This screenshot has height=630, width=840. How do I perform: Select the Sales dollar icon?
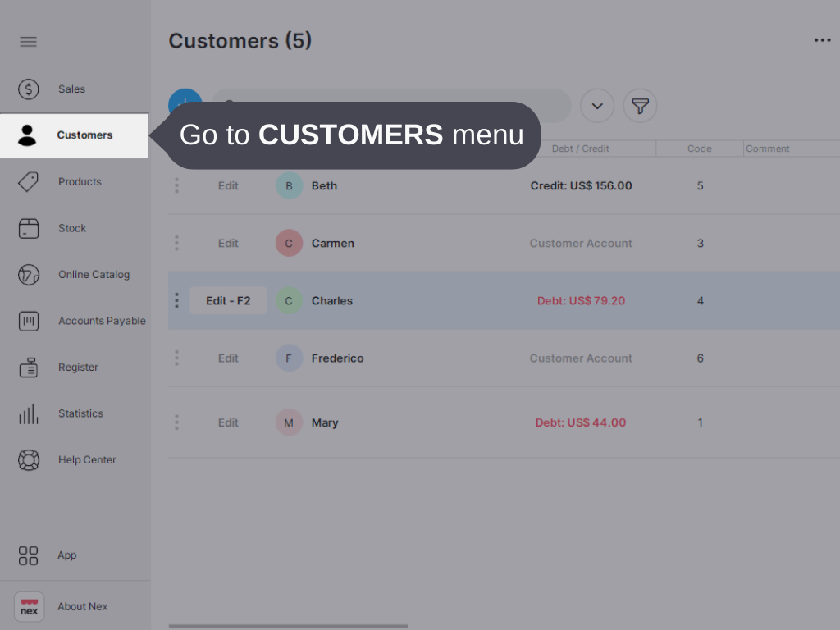28,89
